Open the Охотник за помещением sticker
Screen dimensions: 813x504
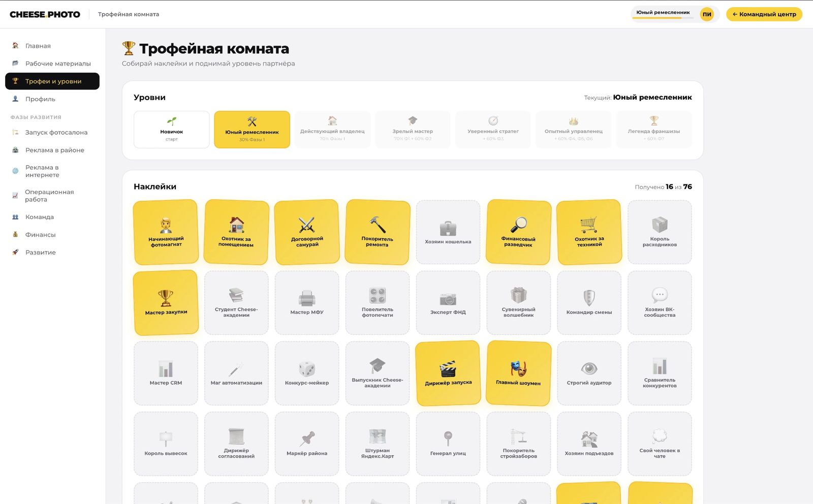pyautogui.click(x=236, y=232)
